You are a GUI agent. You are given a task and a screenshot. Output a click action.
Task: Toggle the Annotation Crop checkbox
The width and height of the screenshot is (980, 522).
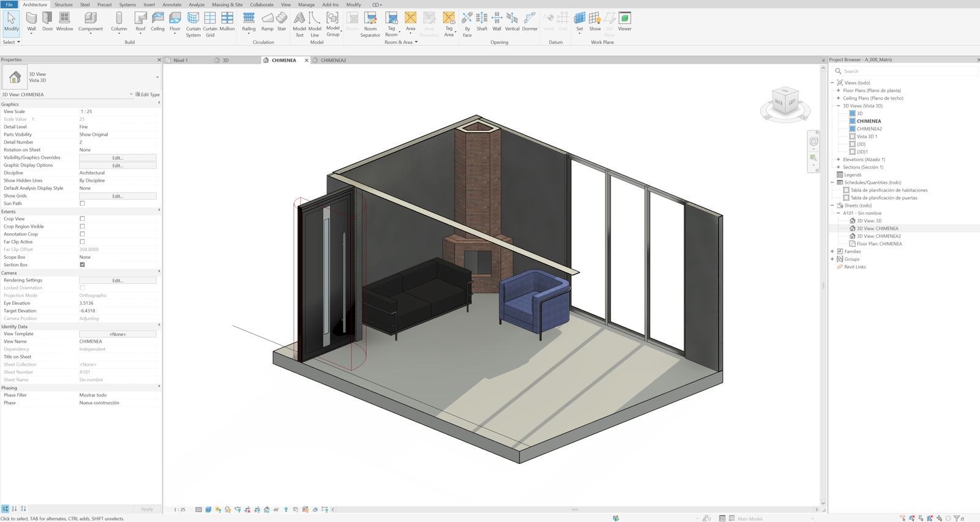point(82,234)
